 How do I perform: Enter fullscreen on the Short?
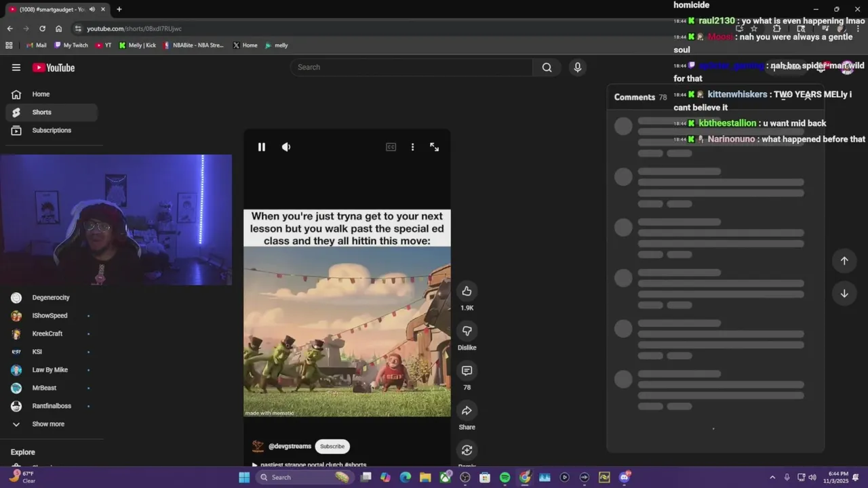(434, 147)
